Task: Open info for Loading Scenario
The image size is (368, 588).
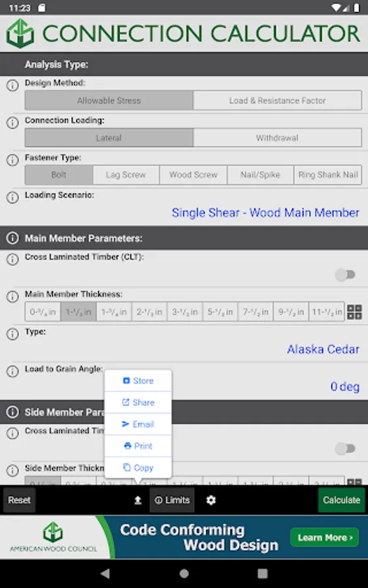Action: point(12,197)
